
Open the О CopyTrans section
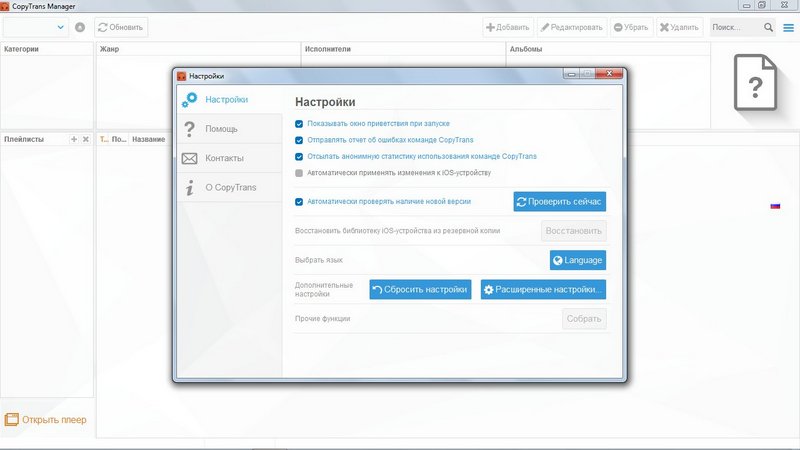click(230, 187)
